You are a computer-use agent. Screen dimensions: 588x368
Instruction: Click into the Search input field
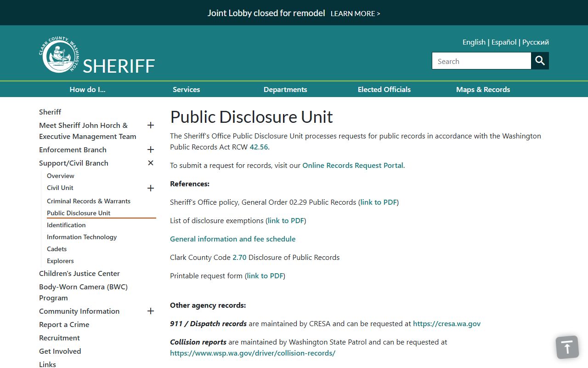481,61
